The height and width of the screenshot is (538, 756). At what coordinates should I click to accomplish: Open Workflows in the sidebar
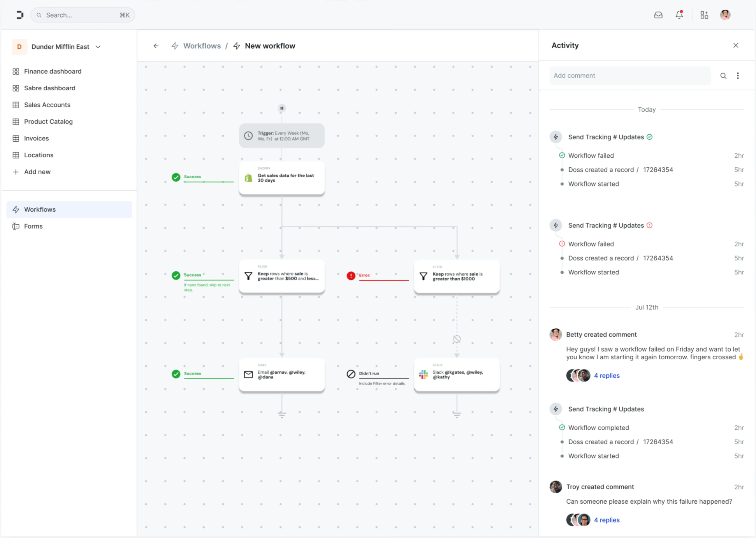[x=40, y=209]
